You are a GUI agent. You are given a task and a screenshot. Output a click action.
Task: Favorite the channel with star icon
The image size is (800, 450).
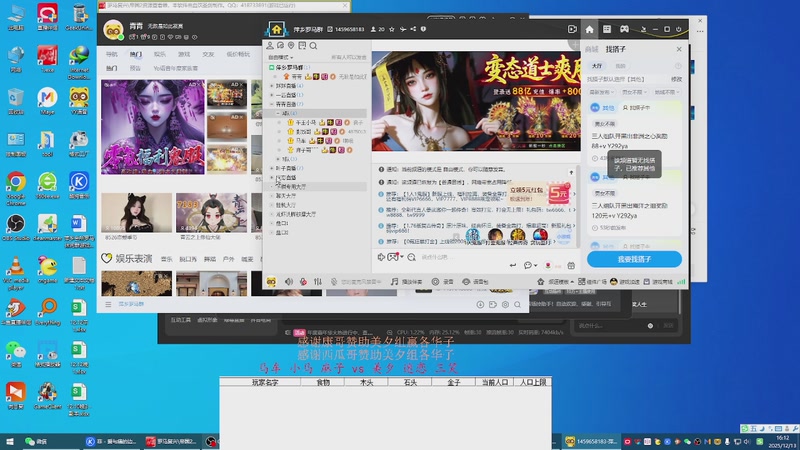coord(392,29)
